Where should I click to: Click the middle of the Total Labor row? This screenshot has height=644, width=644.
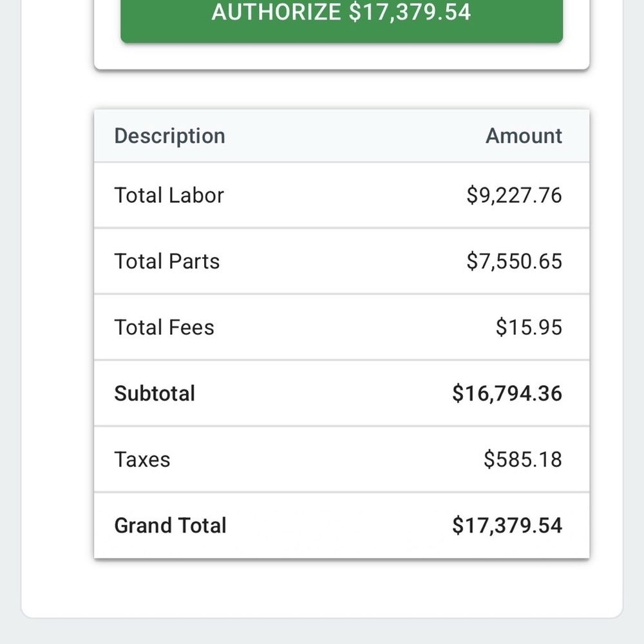pos(342,195)
